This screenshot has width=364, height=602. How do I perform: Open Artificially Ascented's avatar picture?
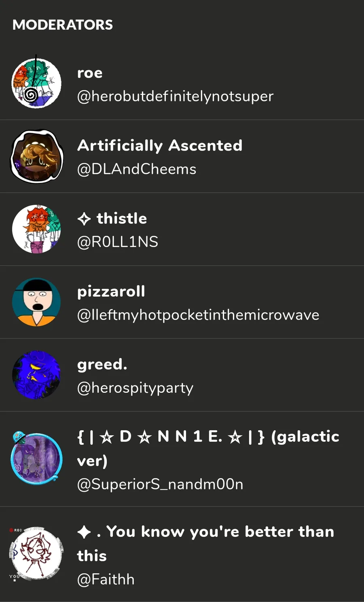pos(36,156)
